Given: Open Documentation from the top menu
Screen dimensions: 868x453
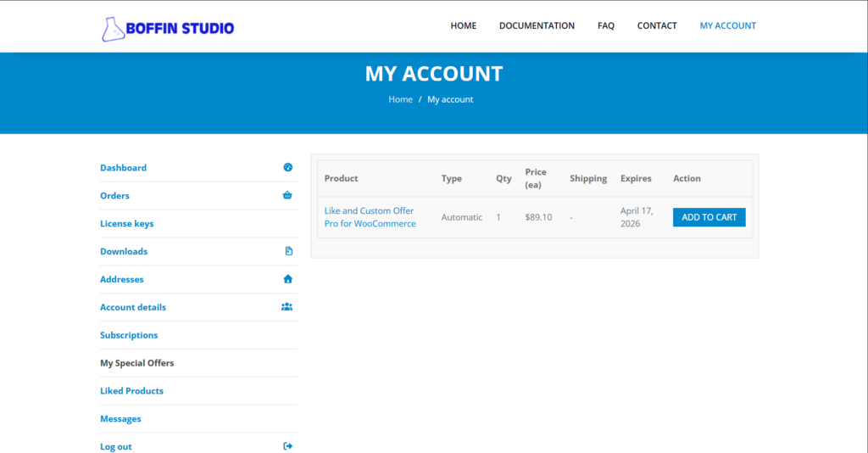Looking at the screenshot, I should [x=537, y=25].
